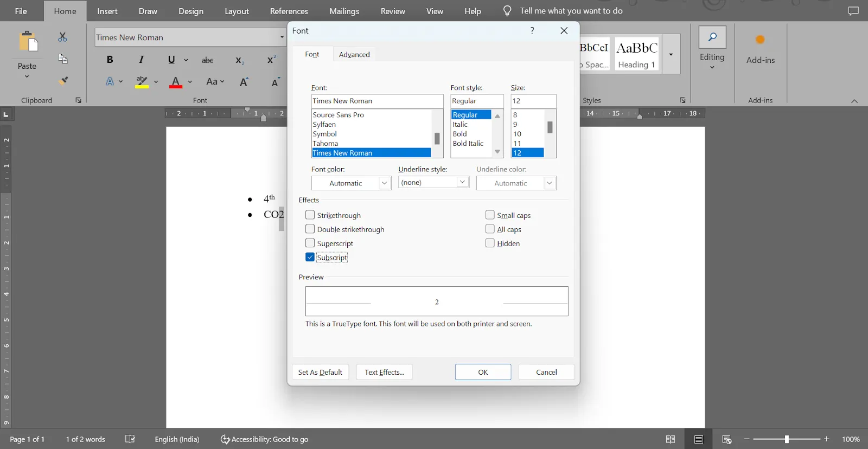Open the Add-ins orange icon
Image resolution: width=868 pixels, height=449 pixels.
pos(761,40)
